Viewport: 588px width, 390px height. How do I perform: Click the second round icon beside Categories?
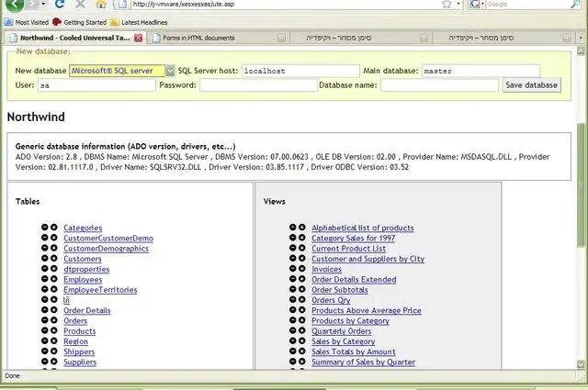(54, 228)
